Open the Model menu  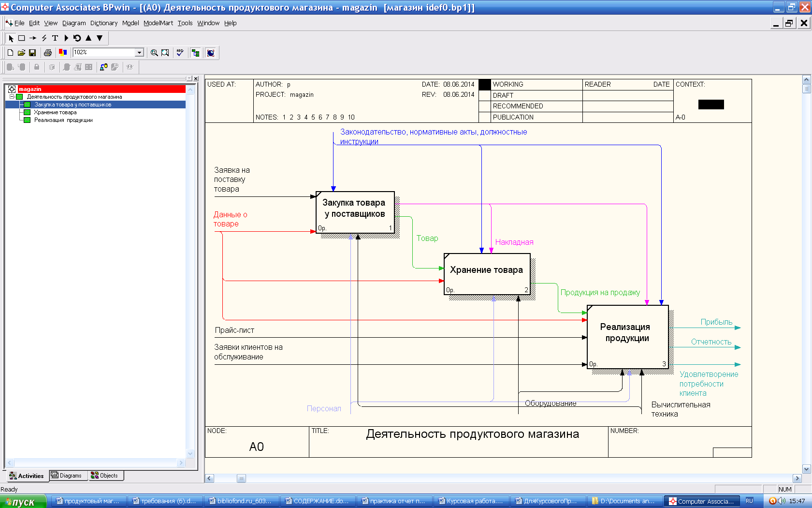pos(130,23)
